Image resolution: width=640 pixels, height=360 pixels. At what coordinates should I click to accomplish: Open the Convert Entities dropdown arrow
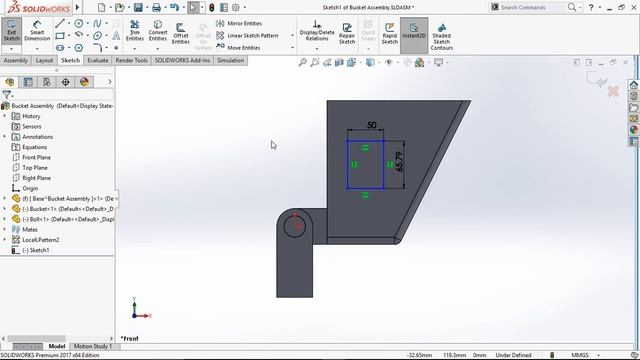pos(158,49)
